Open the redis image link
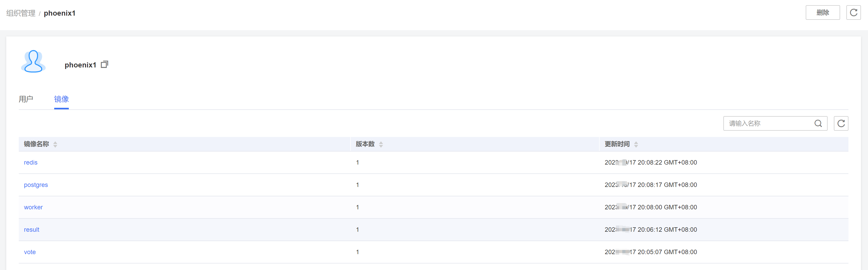 point(31,163)
